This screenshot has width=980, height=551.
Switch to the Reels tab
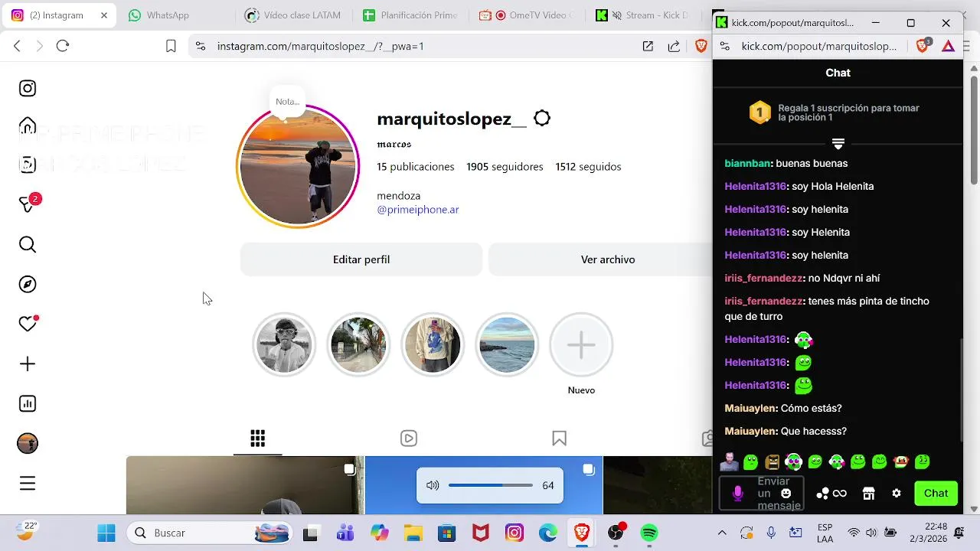409,439
